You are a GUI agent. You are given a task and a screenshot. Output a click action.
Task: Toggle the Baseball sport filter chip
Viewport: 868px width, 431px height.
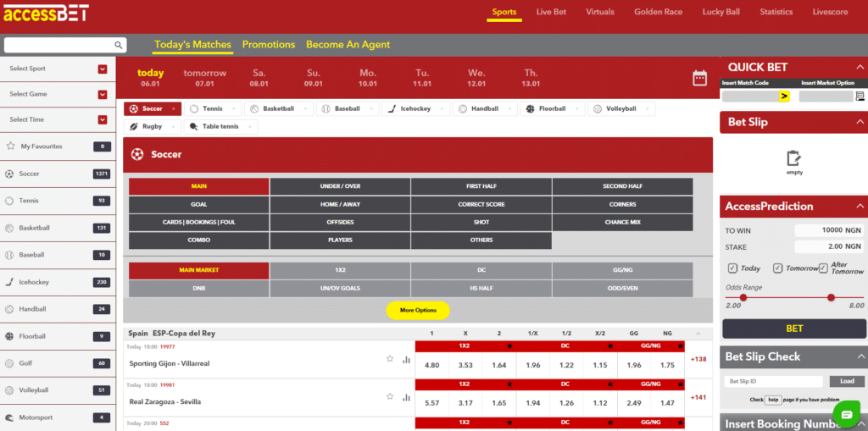pos(347,109)
